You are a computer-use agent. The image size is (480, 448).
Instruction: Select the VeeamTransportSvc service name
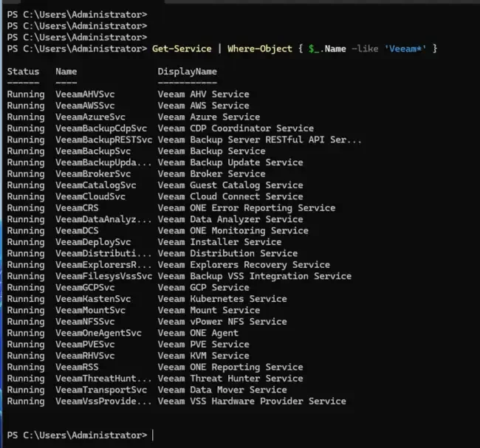click(x=101, y=390)
